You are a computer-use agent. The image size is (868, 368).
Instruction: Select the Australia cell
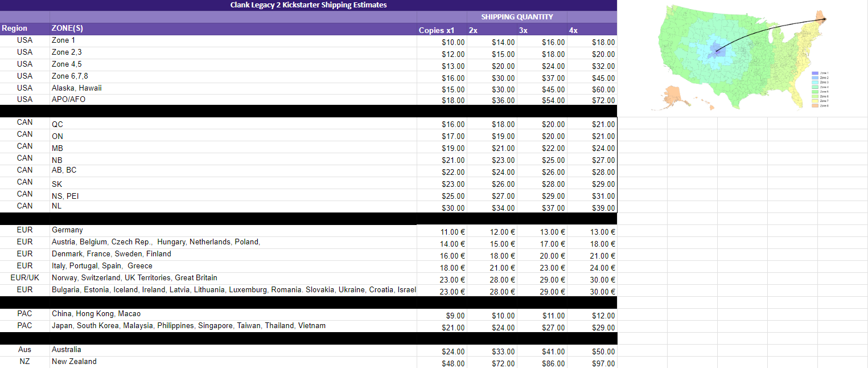click(x=233, y=350)
